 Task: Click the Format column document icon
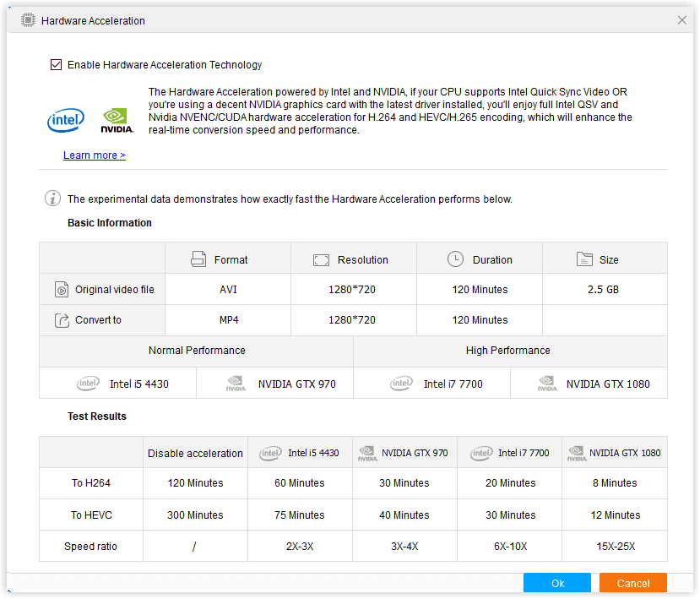click(198, 259)
